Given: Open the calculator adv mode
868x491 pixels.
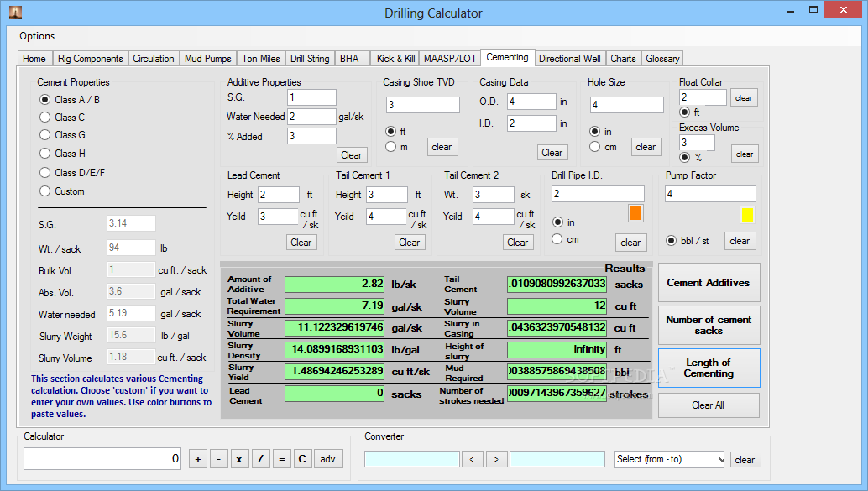Looking at the screenshot, I should point(328,459).
